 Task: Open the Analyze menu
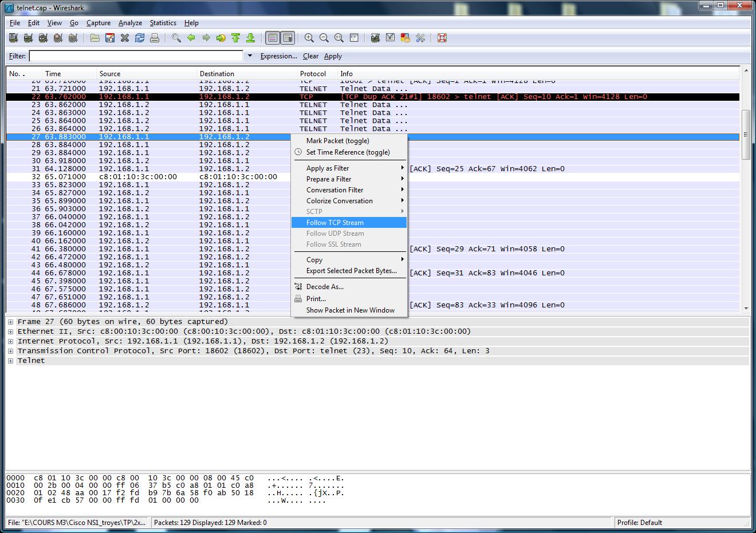[130, 23]
